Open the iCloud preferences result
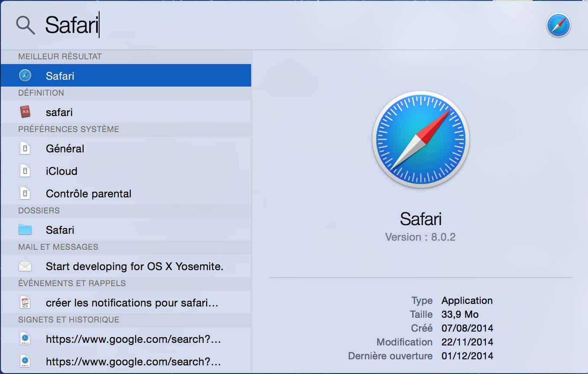 tap(126, 171)
